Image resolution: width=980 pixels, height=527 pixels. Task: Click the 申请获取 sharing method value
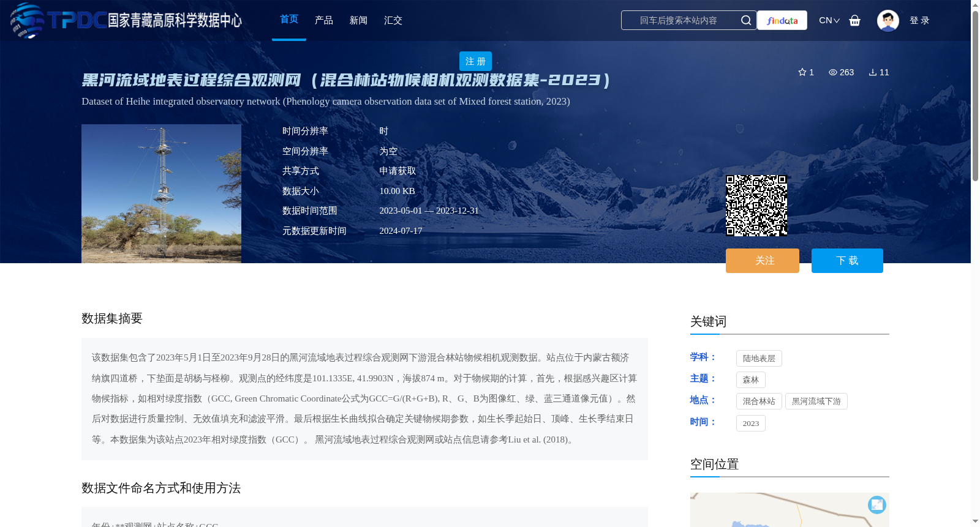[398, 171]
